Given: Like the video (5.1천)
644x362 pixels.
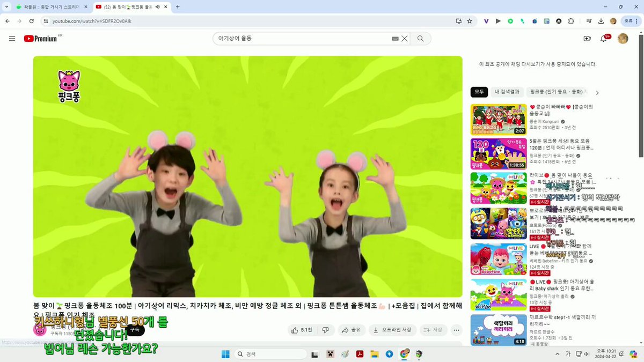Looking at the screenshot, I should (x=302, y=330).
